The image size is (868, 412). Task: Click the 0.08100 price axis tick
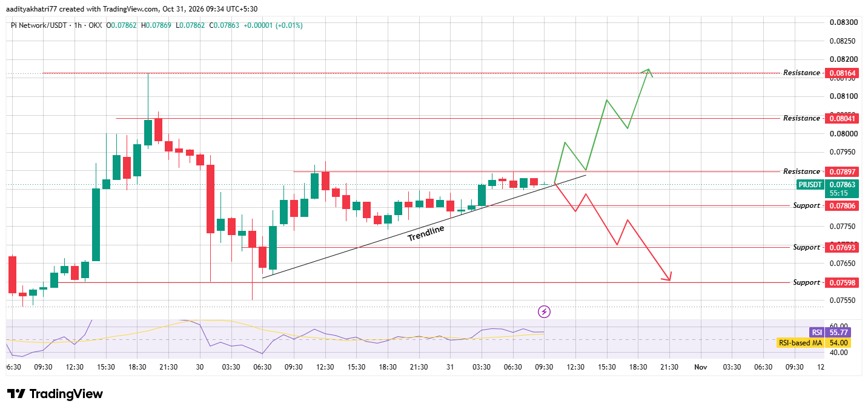(x=843, y=96)
